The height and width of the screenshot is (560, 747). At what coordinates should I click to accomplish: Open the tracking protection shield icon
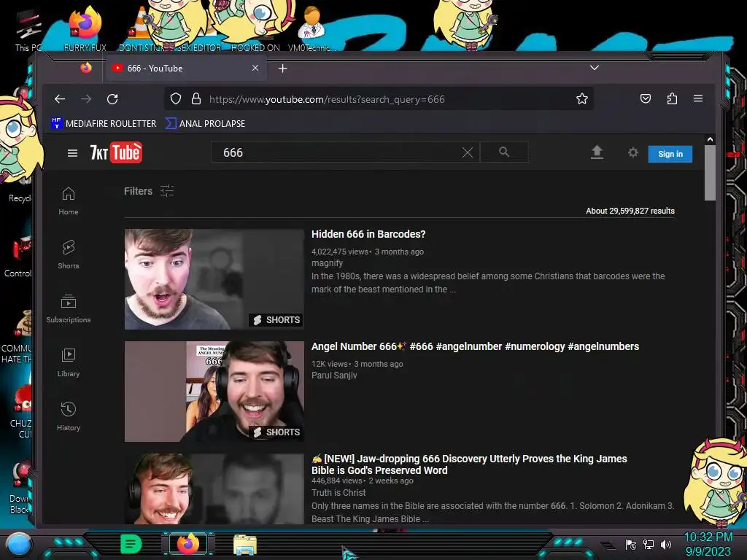point(176,99)
